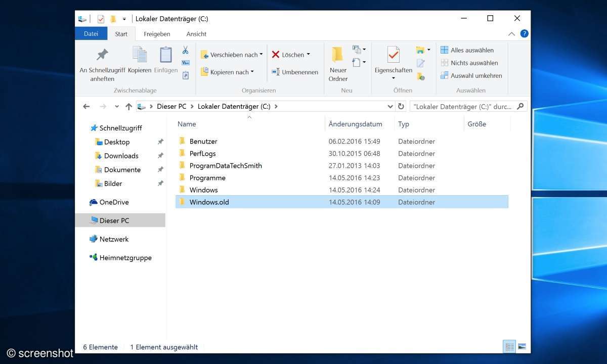Click Lokaler Datenträger (C:) breadcrumb

(234, 107)
